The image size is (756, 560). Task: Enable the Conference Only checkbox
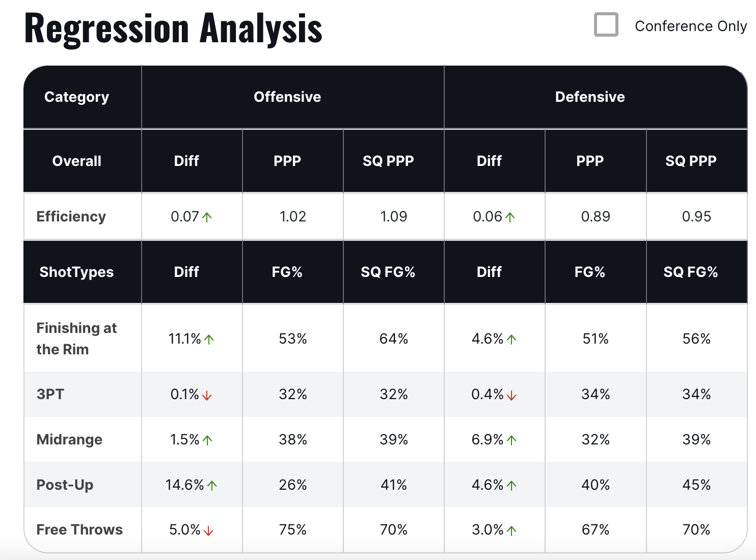[606, 25]
